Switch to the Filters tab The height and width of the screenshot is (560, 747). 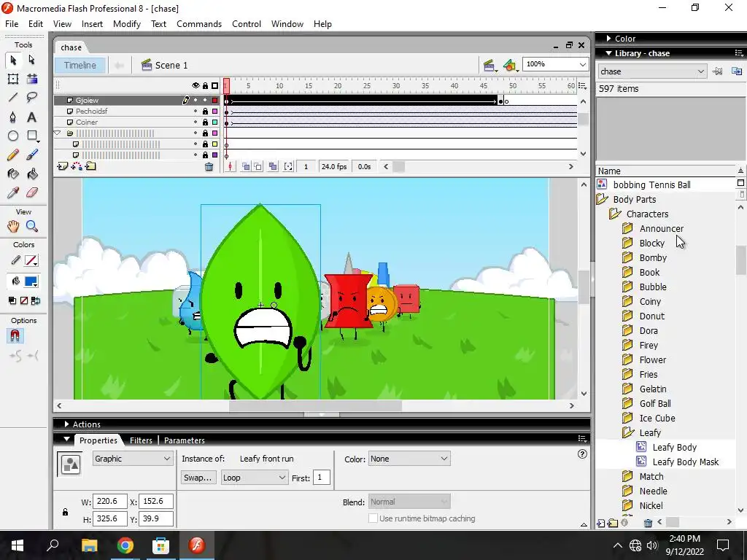[141, 440]
